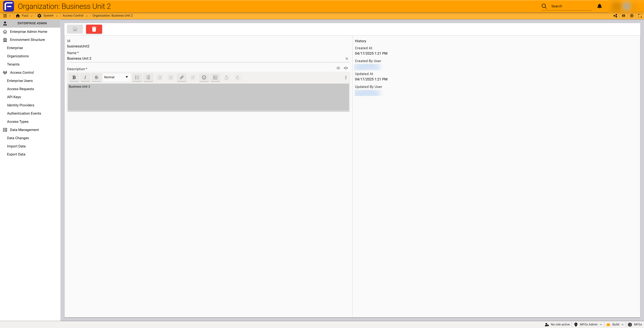Undo the last edit in description
The height and width of the screenshot is (328, 644).
[x=226, y=77]
